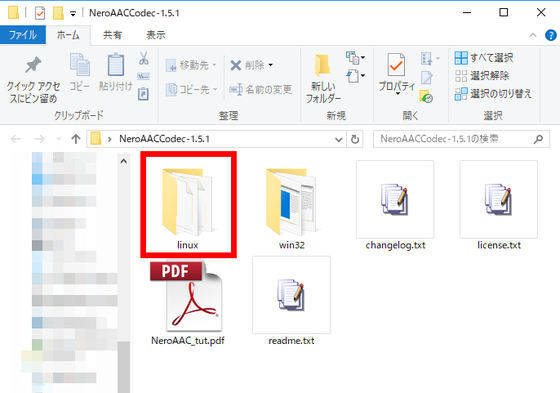Open Quick Access Toolbar customize dropdown
This screenshot has width=560, height=393.
(73, 14)
